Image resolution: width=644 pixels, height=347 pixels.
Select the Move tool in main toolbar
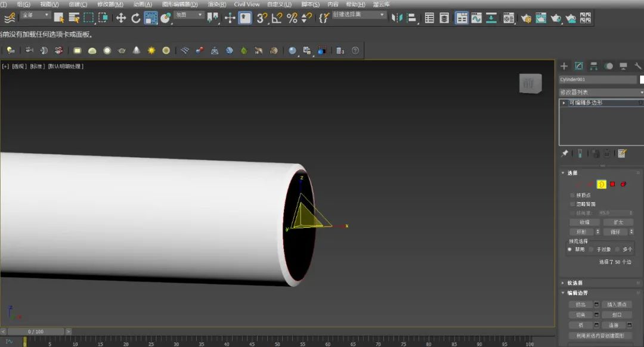tap(120, 18)
